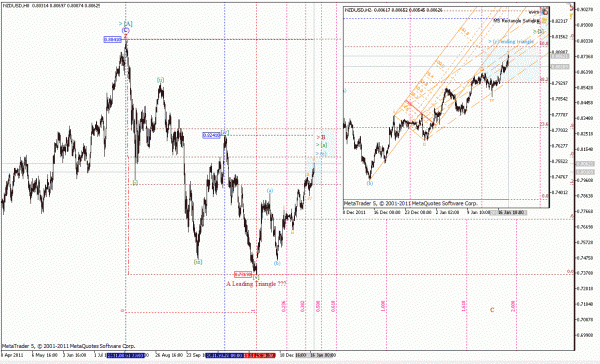Select the green [ii] wave label
Image resolution: width=600 pixels, height=364 pixels.
point(160,80)
